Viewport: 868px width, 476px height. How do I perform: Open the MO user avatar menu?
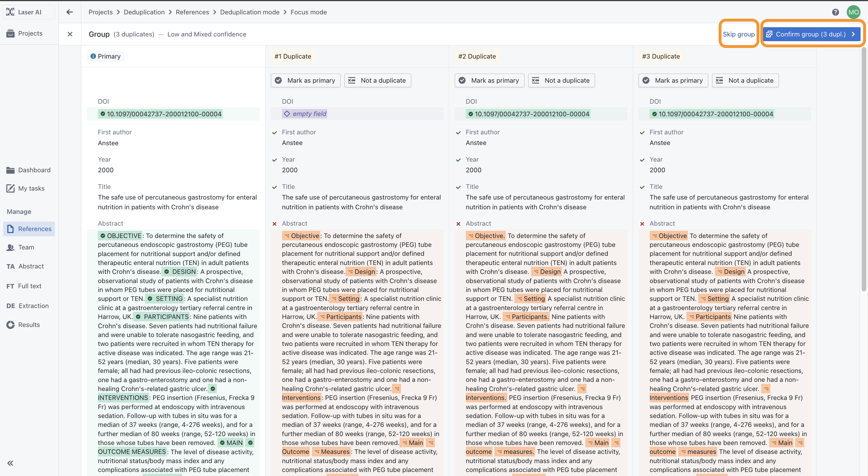click(853, 12)
